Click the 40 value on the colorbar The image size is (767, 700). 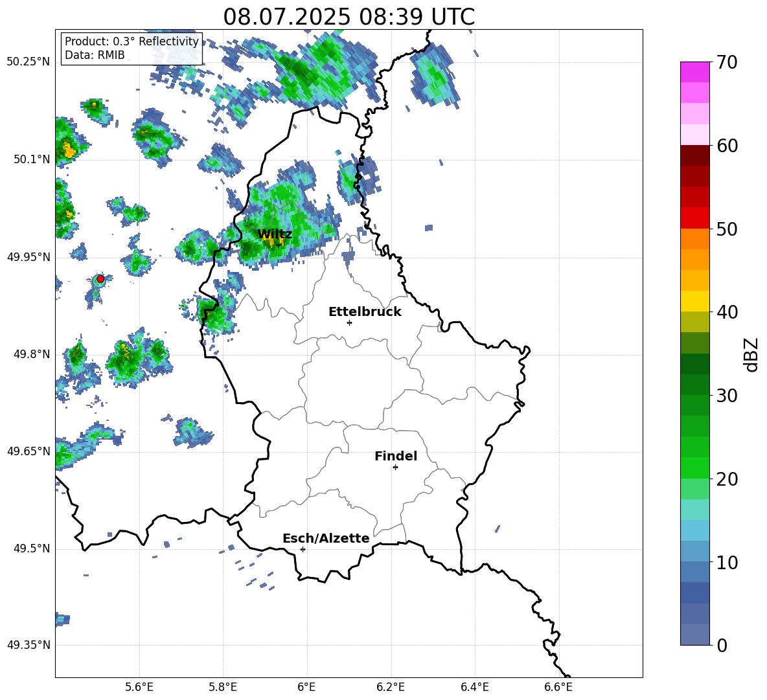pos(727,312)
